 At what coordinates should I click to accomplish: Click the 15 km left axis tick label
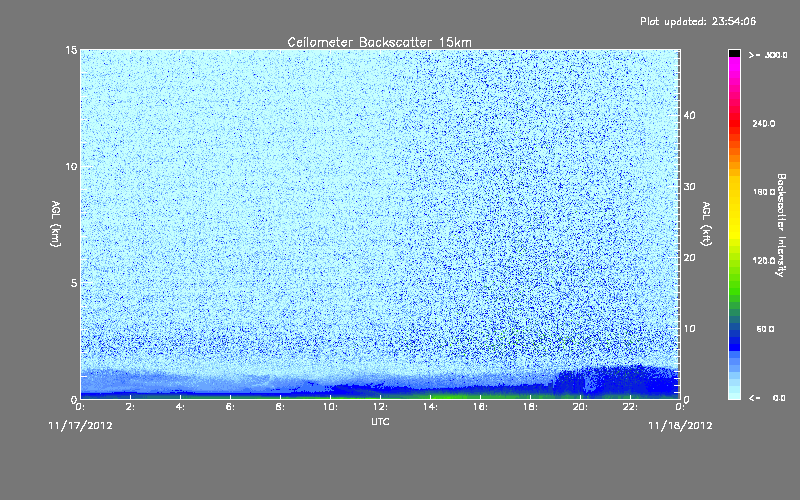click(71, 50)
